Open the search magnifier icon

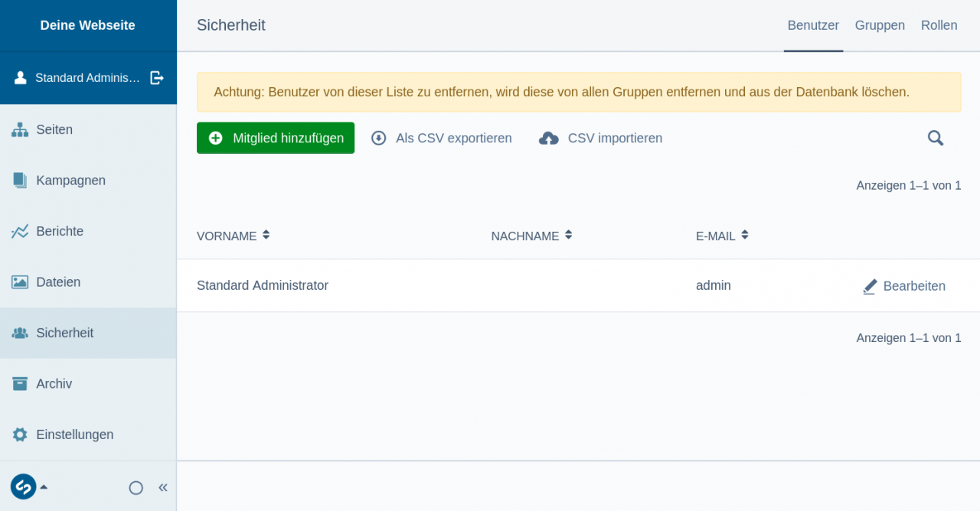936,138
